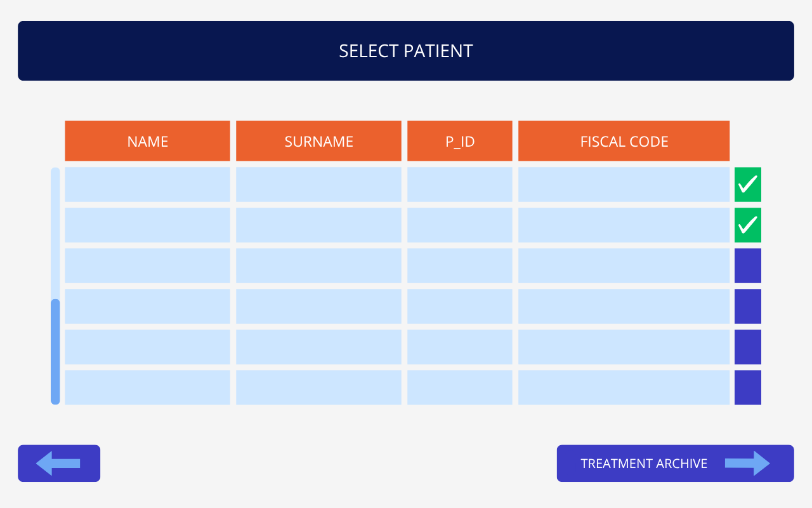Click the back arrow button
Screen dimensions: 812x508
pos(59,464)
